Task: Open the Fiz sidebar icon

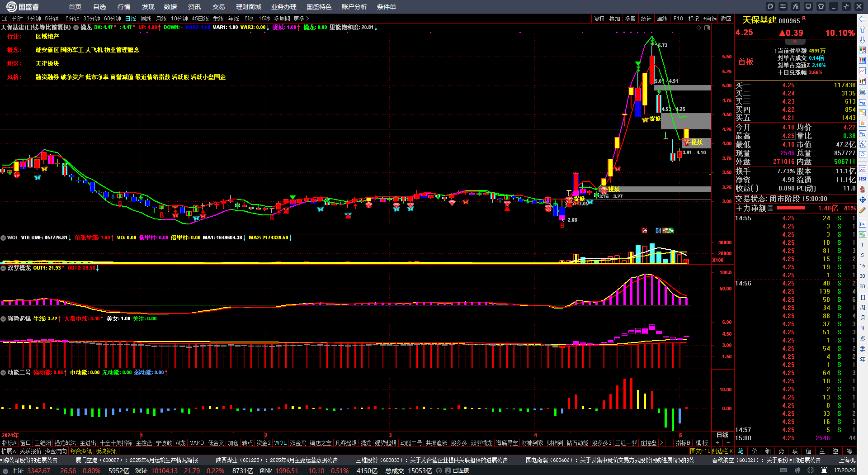Action: pyautogui.click(x=863, y=134)
